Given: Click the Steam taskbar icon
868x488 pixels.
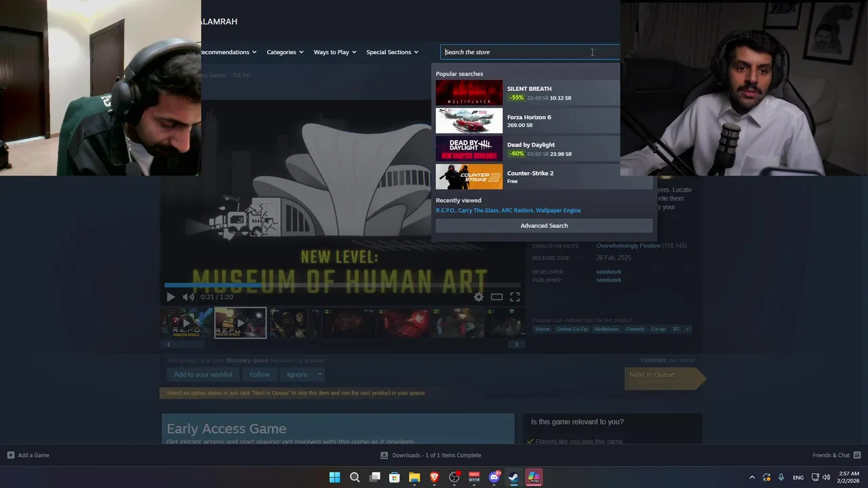Looking at the screenshot, I should pyautogui.click(x=514, y=477).
